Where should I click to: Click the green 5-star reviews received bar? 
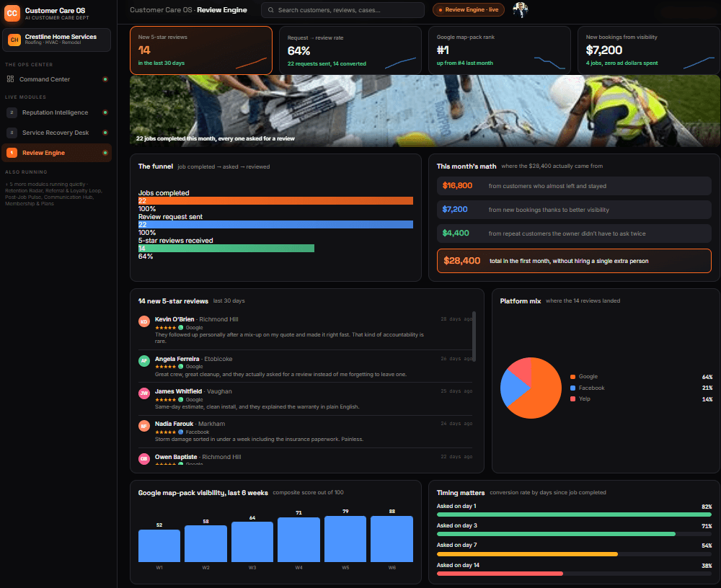[226, 249]
